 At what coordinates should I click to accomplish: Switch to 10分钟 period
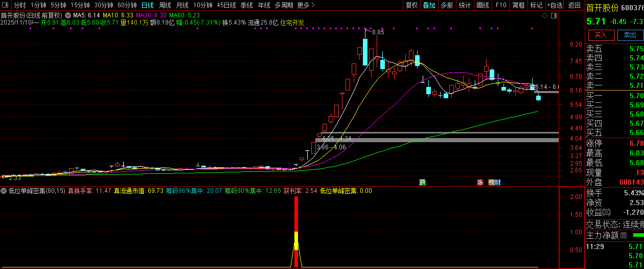click(x=202, y=5)
